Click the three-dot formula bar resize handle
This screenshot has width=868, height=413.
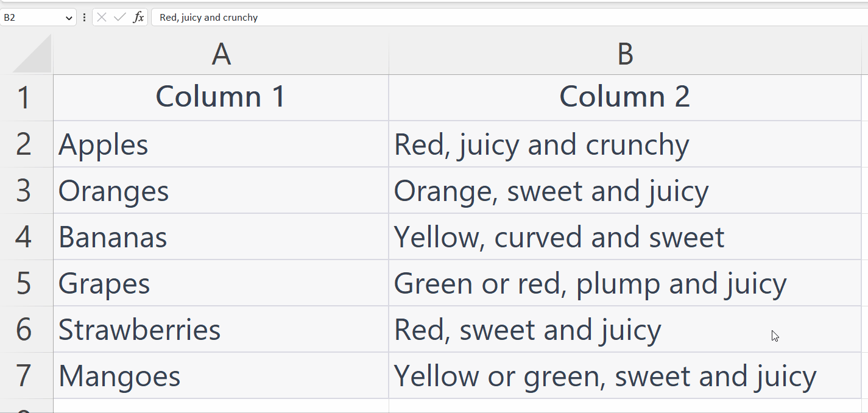point(84,18)
